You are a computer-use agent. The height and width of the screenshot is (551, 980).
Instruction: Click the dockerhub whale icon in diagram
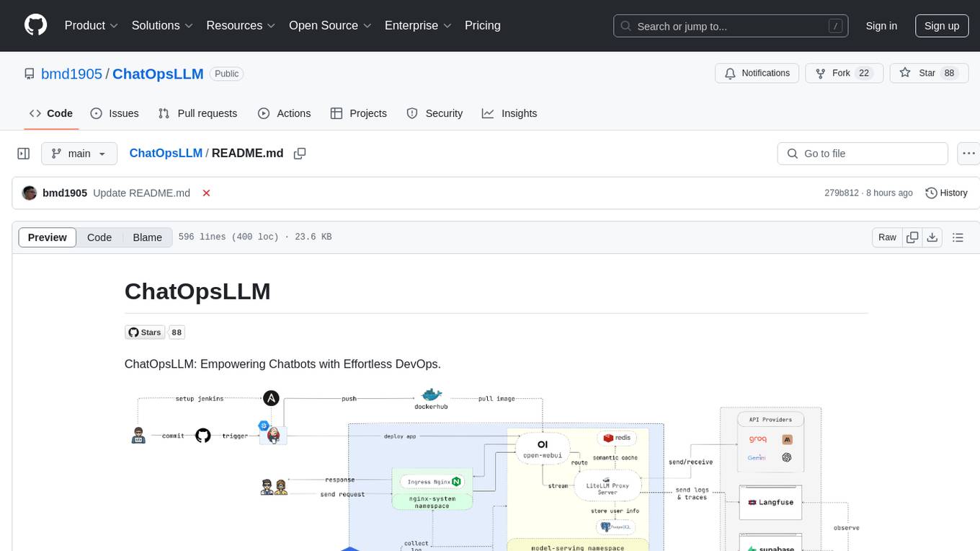(432, 395)
